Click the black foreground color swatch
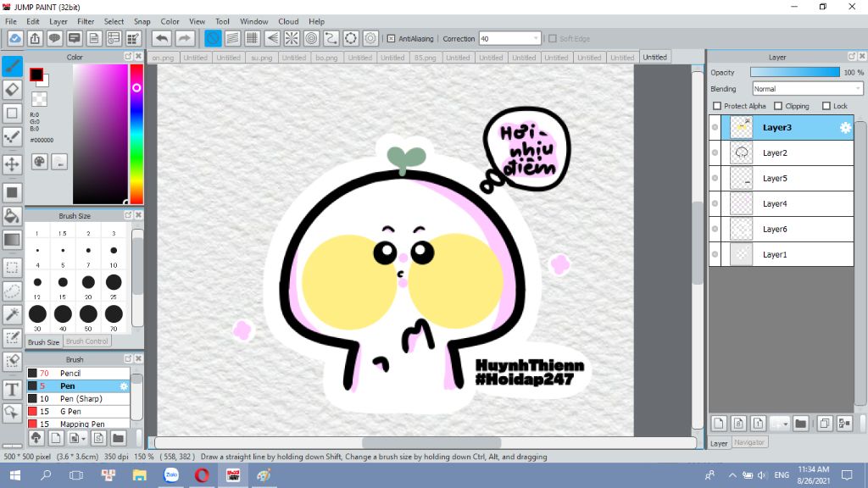Image resolution: width=868 pixels, height=488 pixels. point(36,75)
